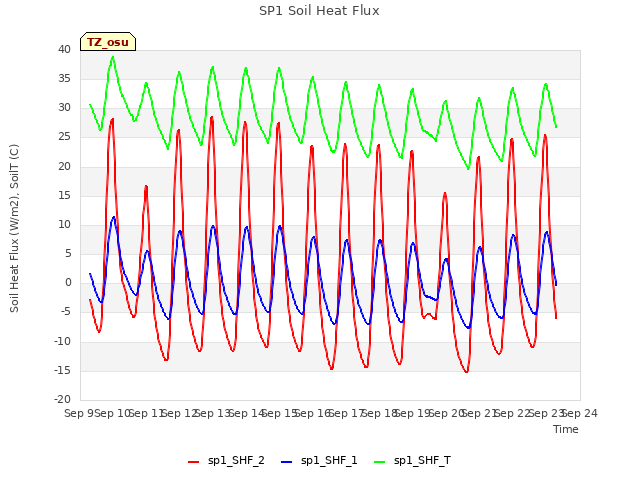Click the Time x-axis title
640x480 pixels.
[566, 429]
